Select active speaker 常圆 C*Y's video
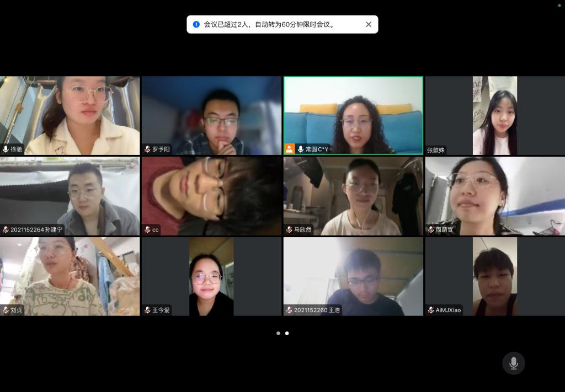 (x=354, y=116)
